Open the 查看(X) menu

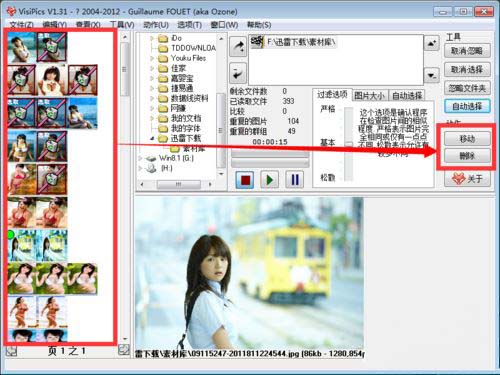[x=88, y=25]
